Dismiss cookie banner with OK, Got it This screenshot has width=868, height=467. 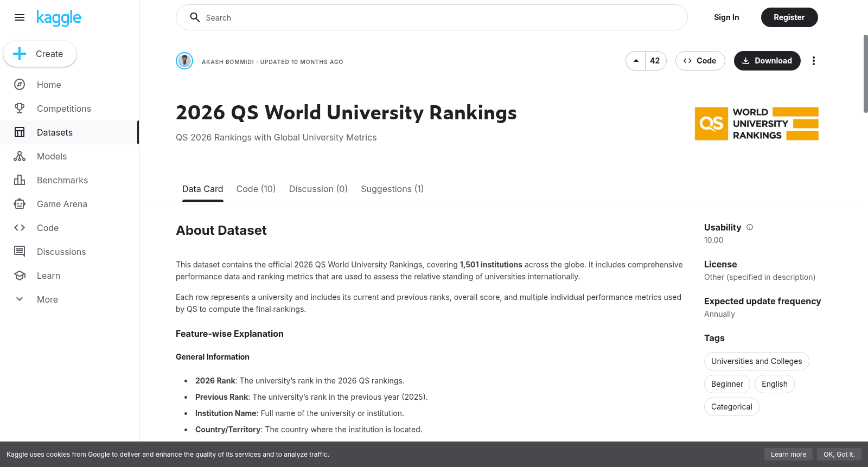click(839, 455)
